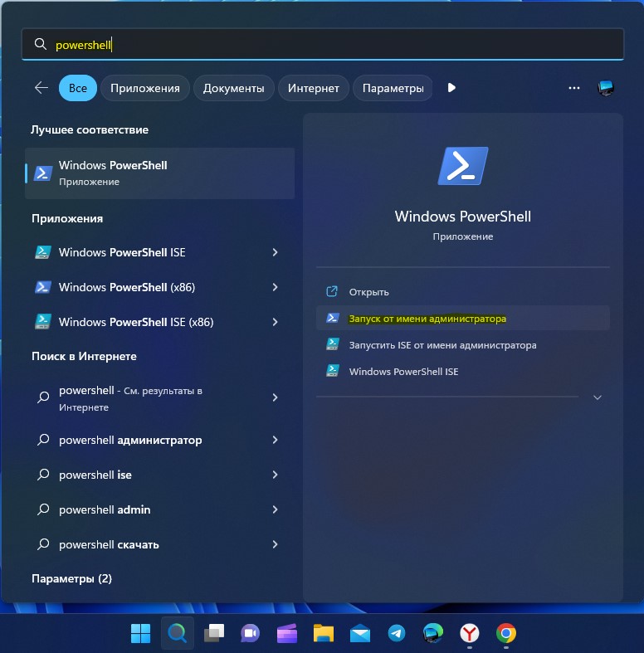Click the search magnifier icon in search box
This screenshot has width=644, height=653.
[41, 44]
